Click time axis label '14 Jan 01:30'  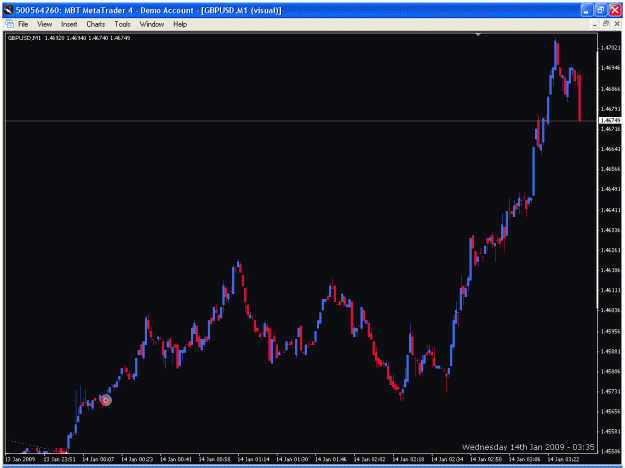point(292,459)
